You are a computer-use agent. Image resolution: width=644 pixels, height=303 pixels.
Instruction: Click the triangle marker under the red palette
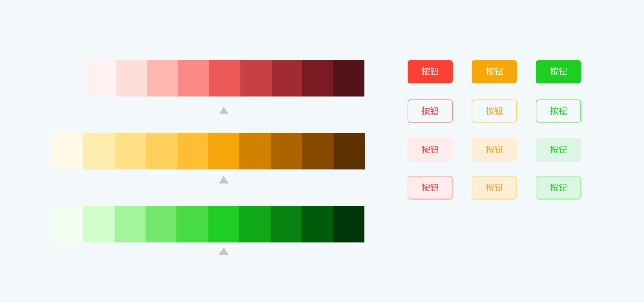tap(223, 111)
